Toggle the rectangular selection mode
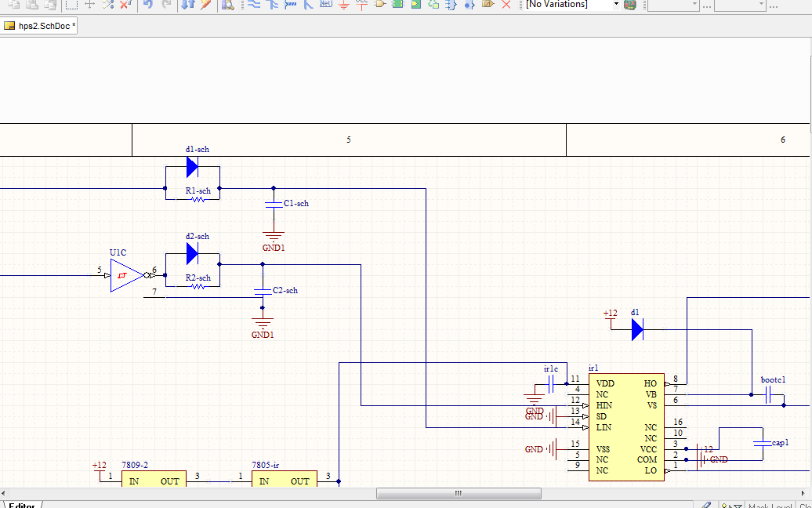Viewport: 812px width, 508px height. pyautogui.click(x=71, y=5)
